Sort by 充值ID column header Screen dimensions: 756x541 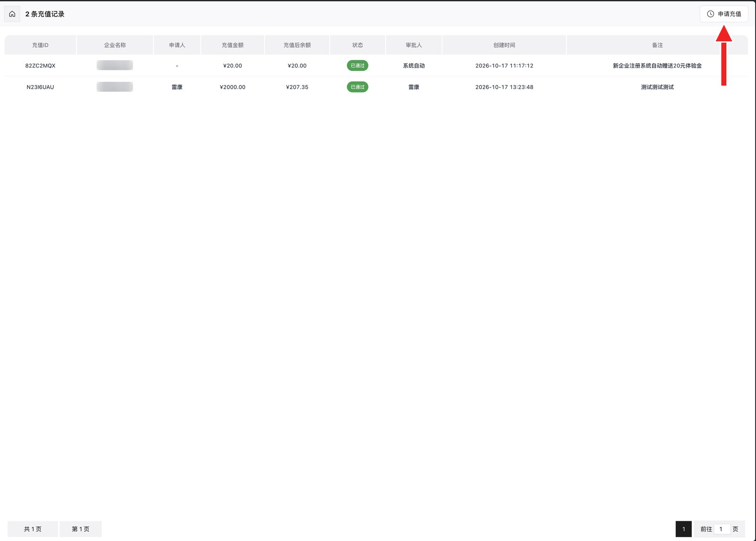click(x=40, y=45)
